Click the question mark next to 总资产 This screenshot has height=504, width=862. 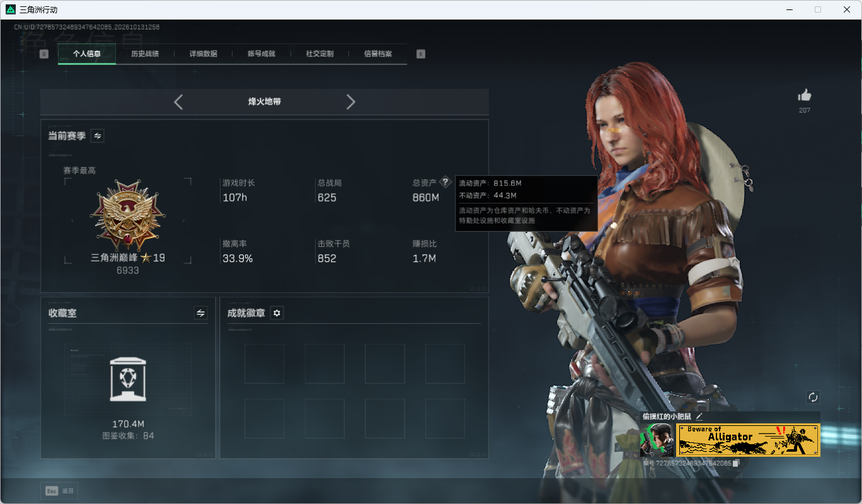(445, 182)
